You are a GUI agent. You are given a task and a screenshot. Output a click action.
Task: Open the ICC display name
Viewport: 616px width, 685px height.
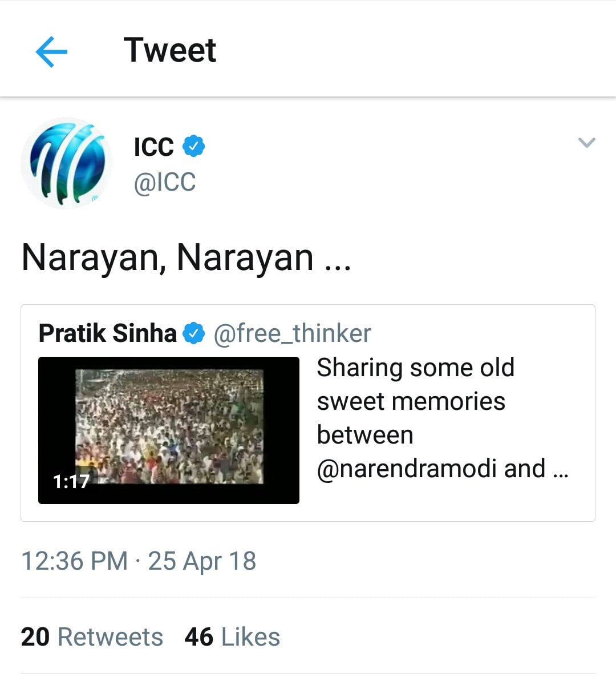(x=153, y=147)
